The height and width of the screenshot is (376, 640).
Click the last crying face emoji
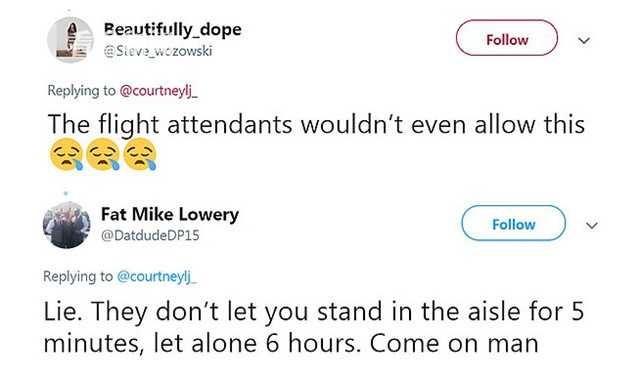[140, 154]
